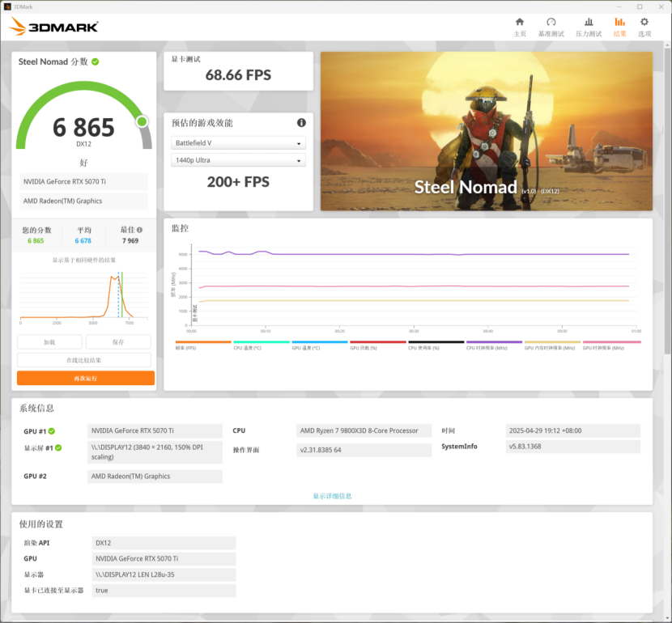Click the SystemInfo v5.83.1368 value
This screenshot has height=623, width=672.
click(573, 447)
